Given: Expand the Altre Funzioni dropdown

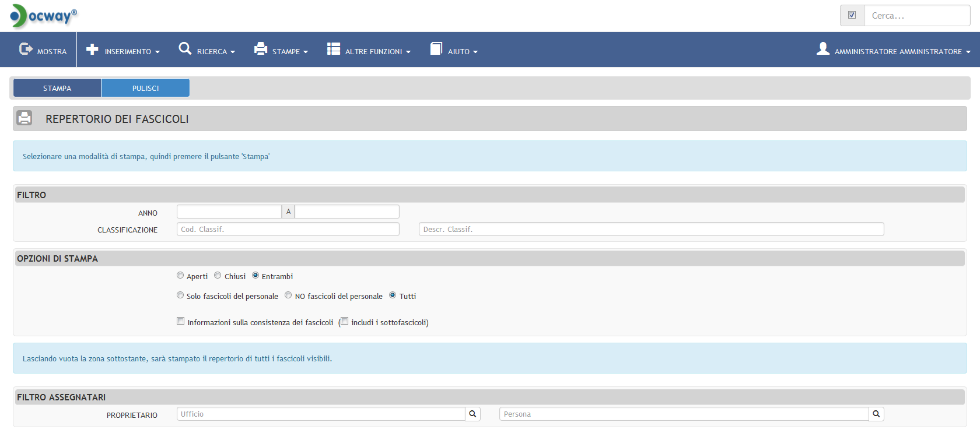Looking at the screenshot, I should coord(369,51).
